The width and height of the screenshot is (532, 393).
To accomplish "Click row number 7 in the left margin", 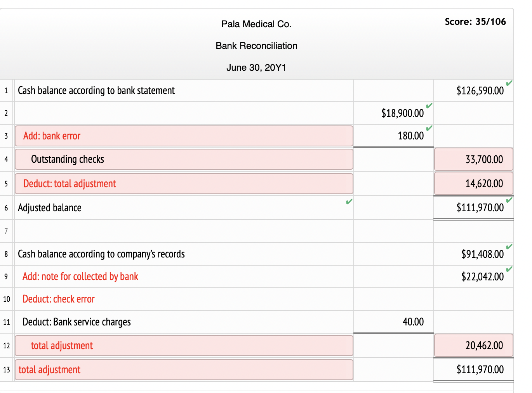I will click(6, 231).
